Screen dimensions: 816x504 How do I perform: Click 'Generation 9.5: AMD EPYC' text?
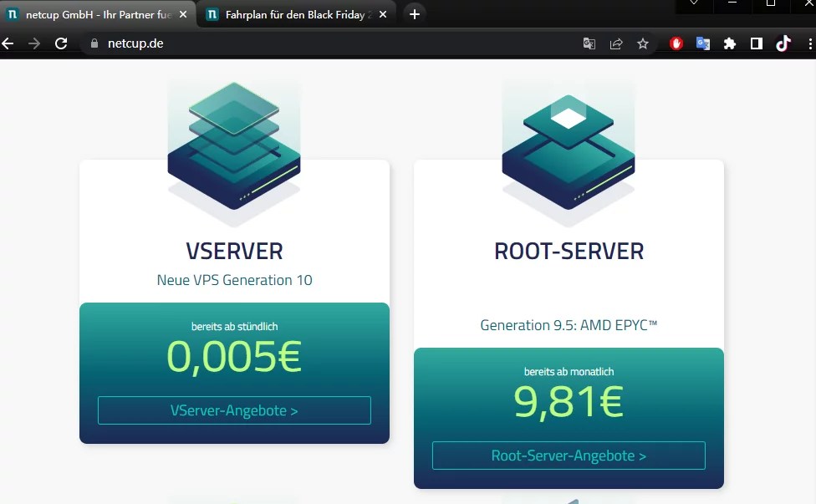[569, 326]
